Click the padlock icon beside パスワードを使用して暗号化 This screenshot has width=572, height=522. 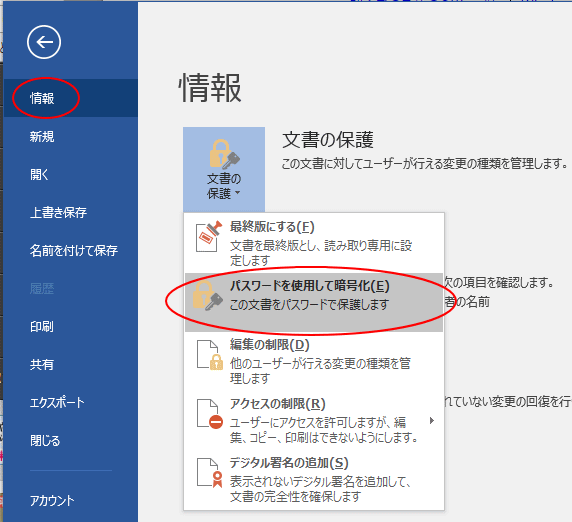pos(208,296)
